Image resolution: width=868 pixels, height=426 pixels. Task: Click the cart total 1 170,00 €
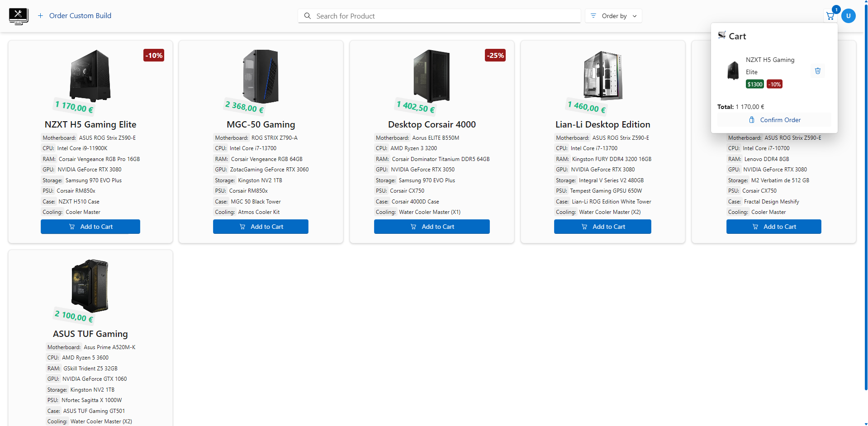tap(750, 107)
